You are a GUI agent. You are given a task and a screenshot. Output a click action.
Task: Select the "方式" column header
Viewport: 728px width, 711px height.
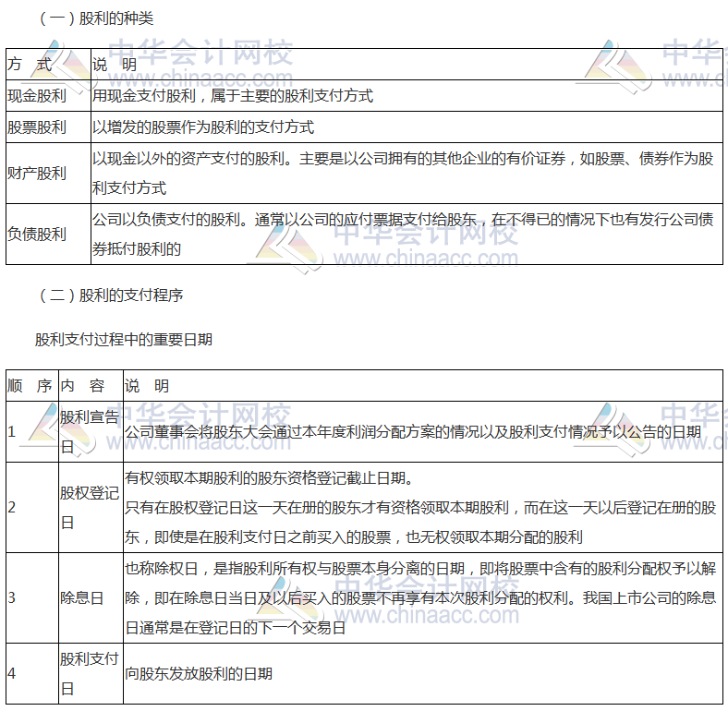(x=30, y=65)
